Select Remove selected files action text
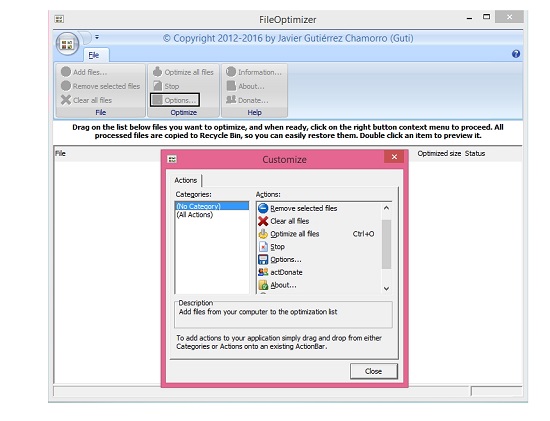 pyautogui.click(x=304, y=208)
